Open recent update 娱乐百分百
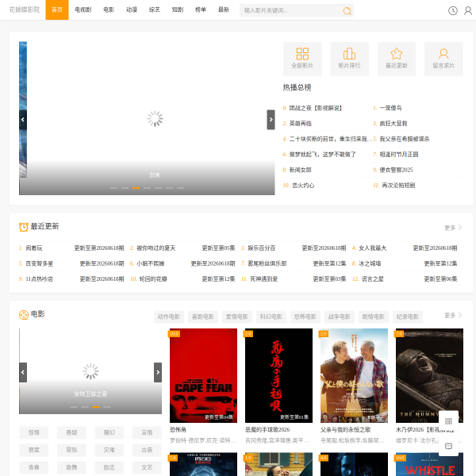This screenshot has width=476, height=476. (x=261, y=248)
